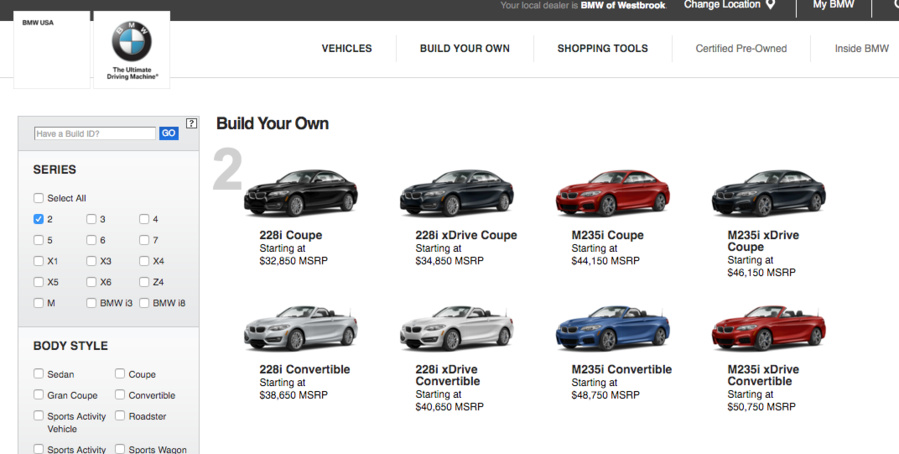Image resolution: width=899 pixels, height=454 pixels.
Task: Check the Sports Wagon checkbox
Action: click(x=120, y=449)
